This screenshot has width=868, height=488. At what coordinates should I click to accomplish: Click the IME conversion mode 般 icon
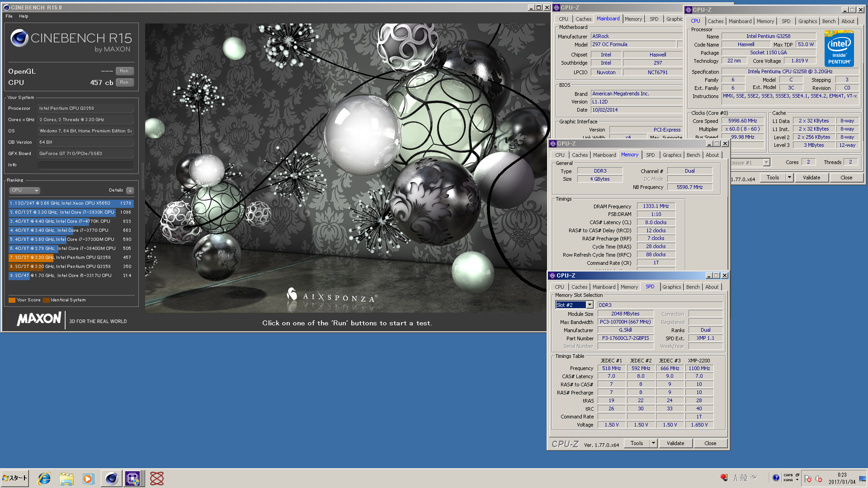pos(744,478)
